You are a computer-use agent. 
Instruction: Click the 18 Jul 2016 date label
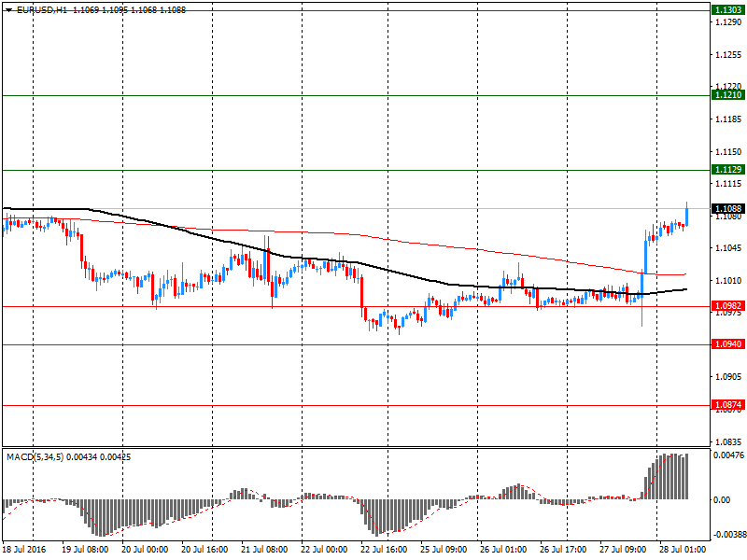tap(24, 550)
